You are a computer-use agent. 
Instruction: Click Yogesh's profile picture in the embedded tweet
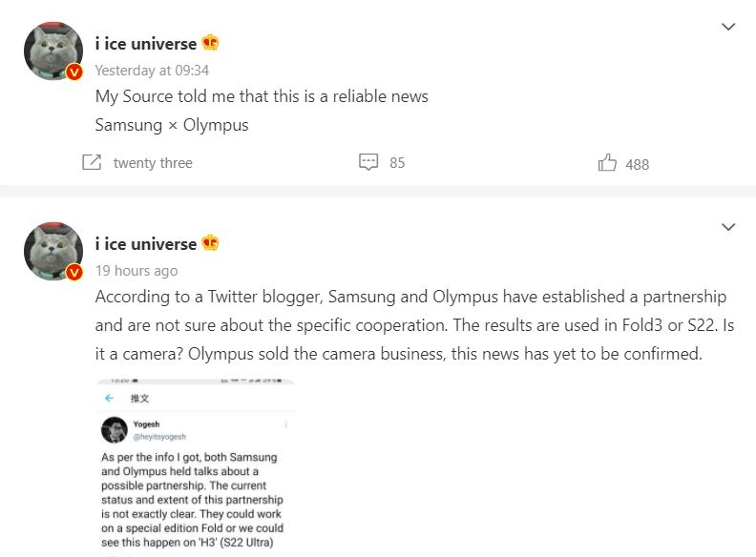[114, 429]
